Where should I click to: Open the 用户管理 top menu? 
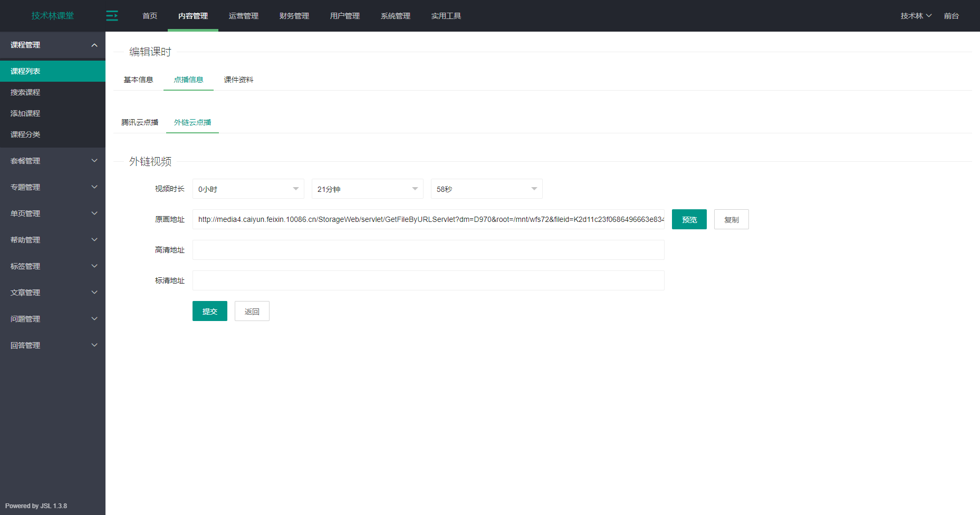click(345, 16)
